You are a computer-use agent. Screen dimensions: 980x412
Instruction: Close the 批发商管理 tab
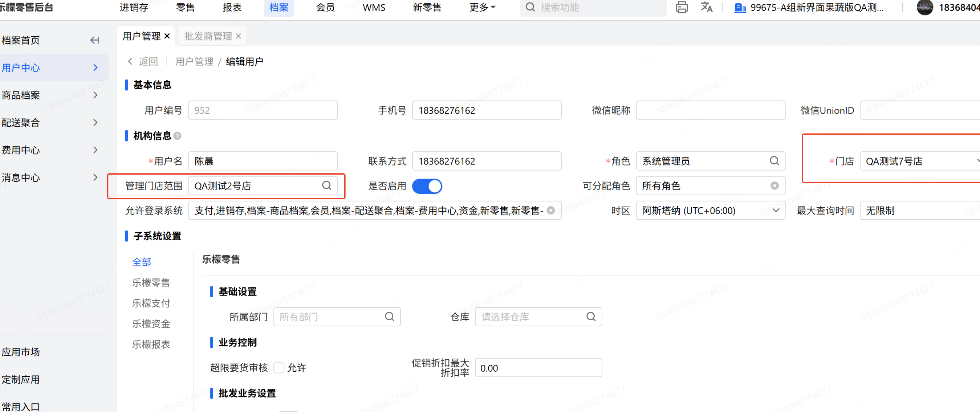pyautogui.click(x=239, y=36)
